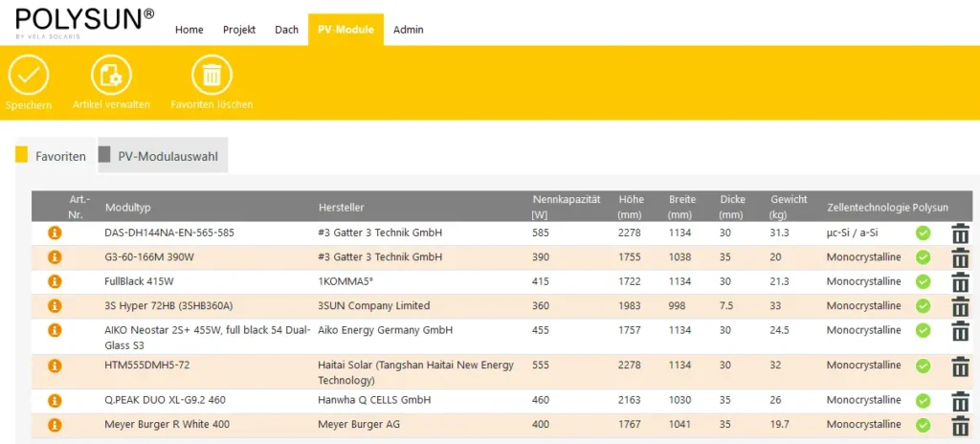Open Artikel verwalten icon
This screenshot has height=444, width=980.
[111, 75]
